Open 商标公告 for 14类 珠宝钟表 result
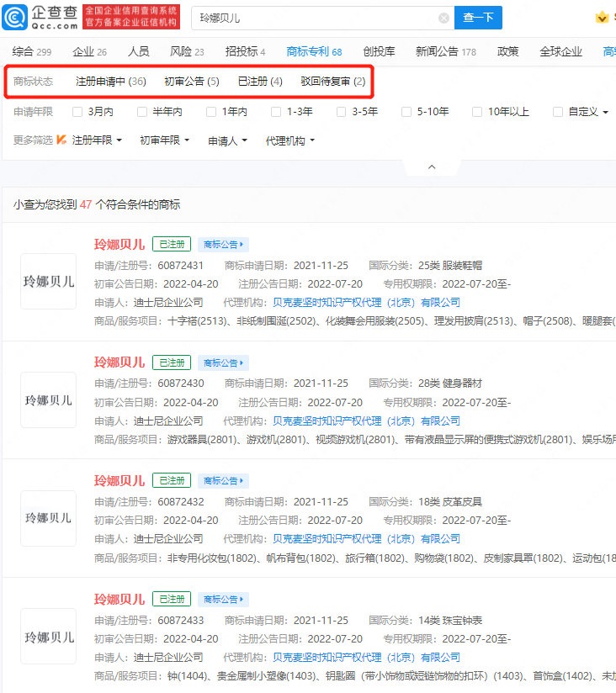Viewport: 616px width, 693px height. click(x=223, y=600)
